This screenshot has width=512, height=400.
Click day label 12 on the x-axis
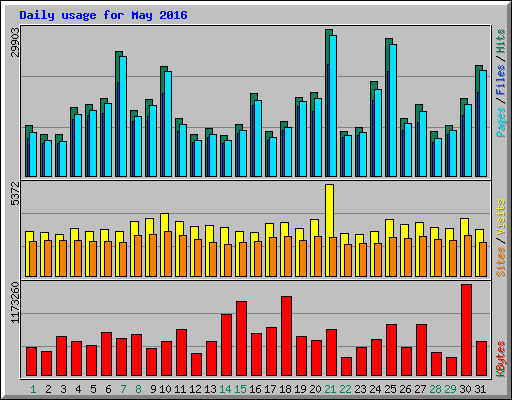[195, 389]
